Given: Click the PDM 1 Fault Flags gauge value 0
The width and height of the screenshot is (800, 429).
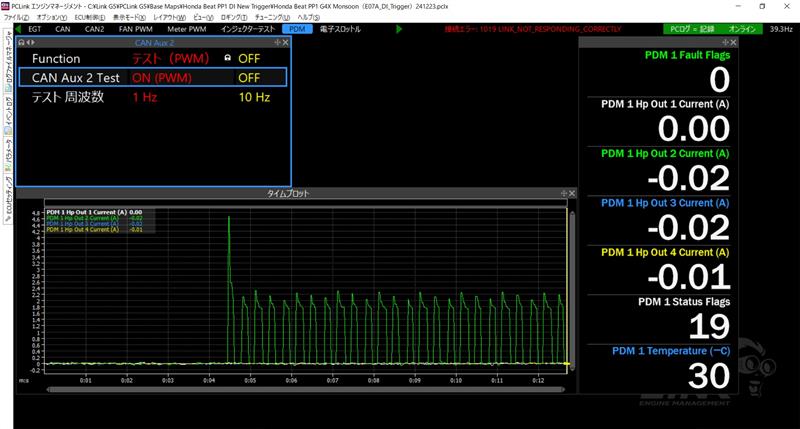Looking at the screenshot, I should 719,80.
